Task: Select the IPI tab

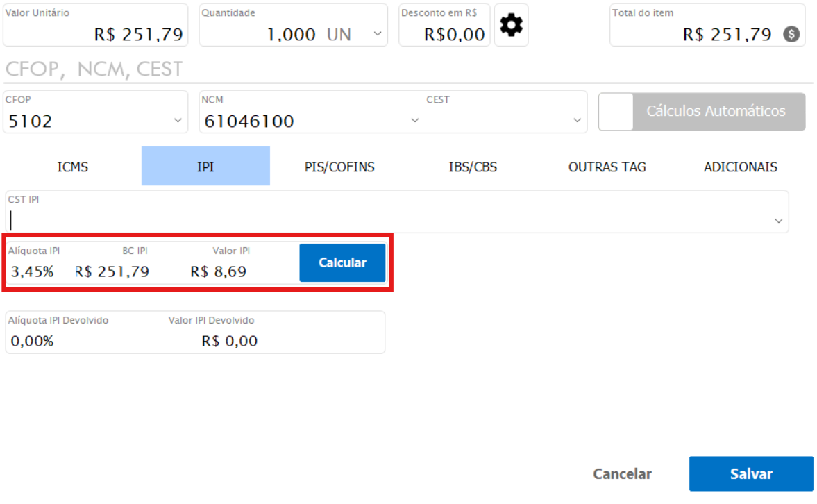Action: tap(205, 167)
